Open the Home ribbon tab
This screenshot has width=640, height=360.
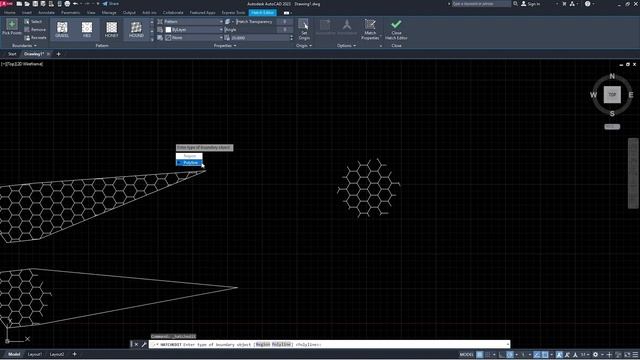tap(9, 13)
